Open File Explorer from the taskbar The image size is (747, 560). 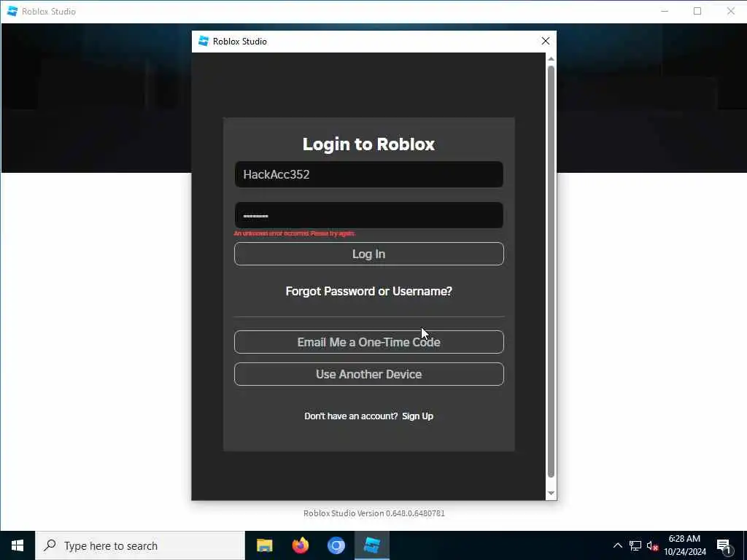pos(264,545)
